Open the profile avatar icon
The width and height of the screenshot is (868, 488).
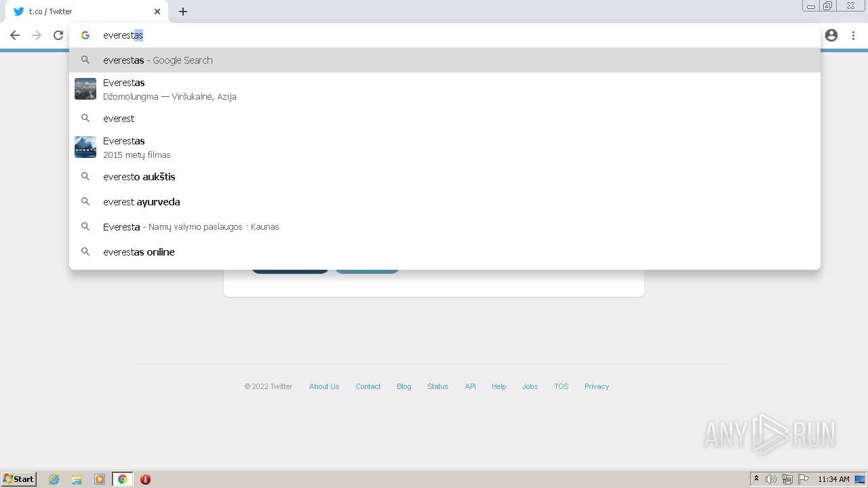tap(831, 35)
